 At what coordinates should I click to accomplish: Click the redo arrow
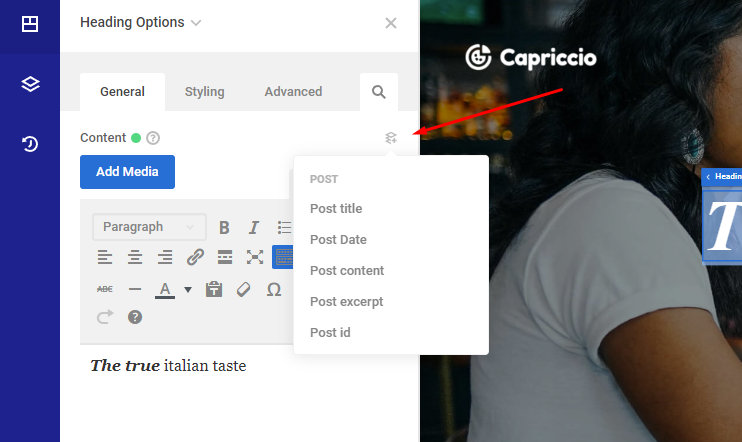click(x=105, y=317)
